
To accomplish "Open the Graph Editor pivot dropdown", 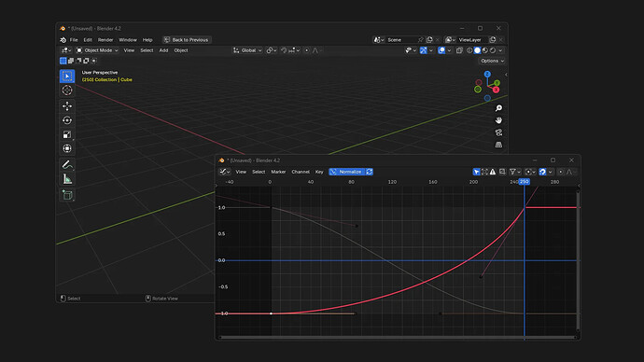I will 531,172.
